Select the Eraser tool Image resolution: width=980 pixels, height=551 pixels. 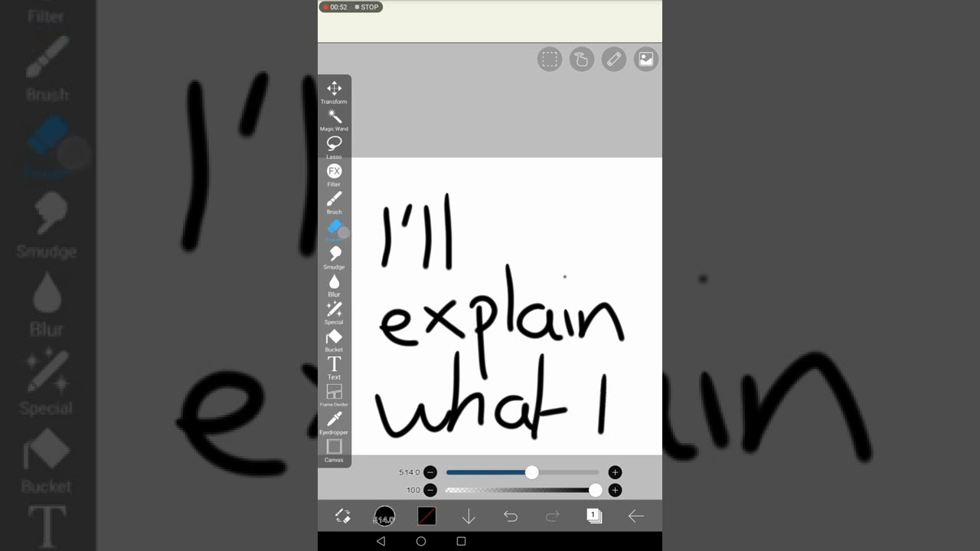coord(335,230)
